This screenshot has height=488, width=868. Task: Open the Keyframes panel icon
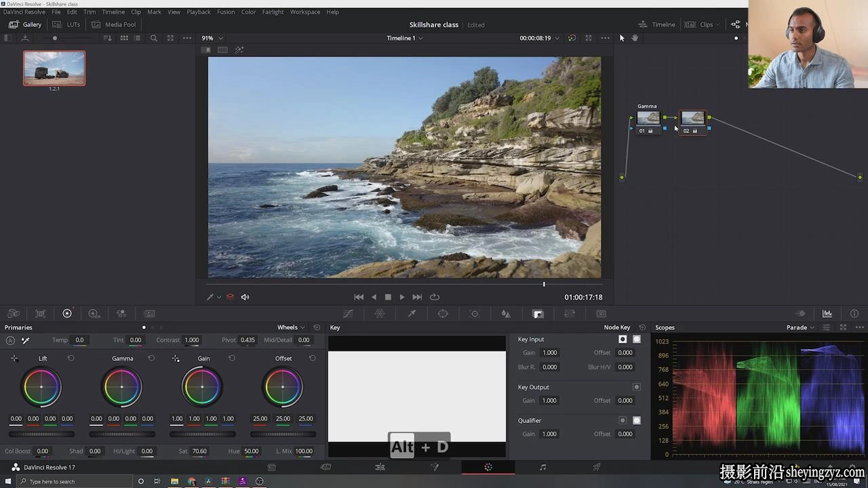pos(801,314)
